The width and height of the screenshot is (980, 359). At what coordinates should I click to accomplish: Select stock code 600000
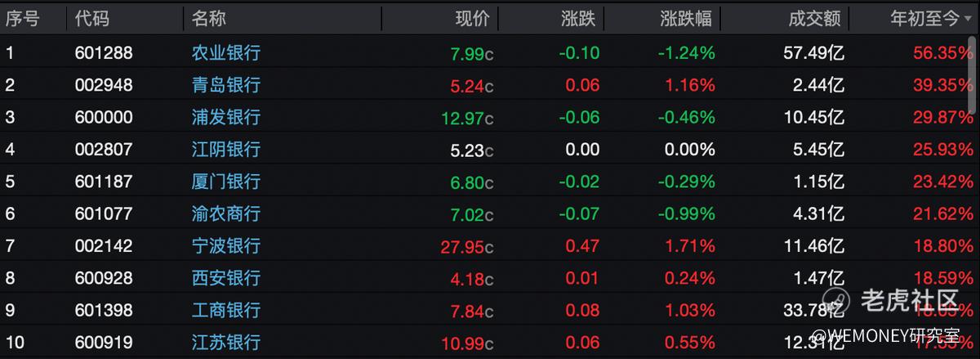(x=104, y=117)
